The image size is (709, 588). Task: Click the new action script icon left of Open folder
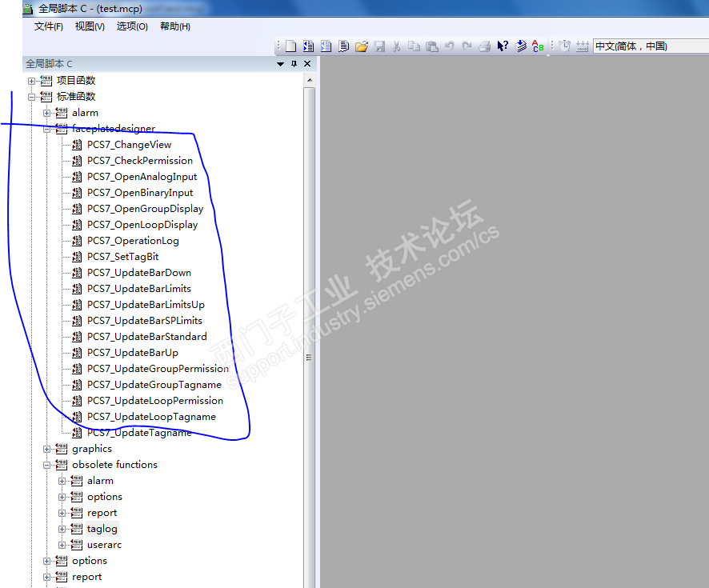pos(343,46)
